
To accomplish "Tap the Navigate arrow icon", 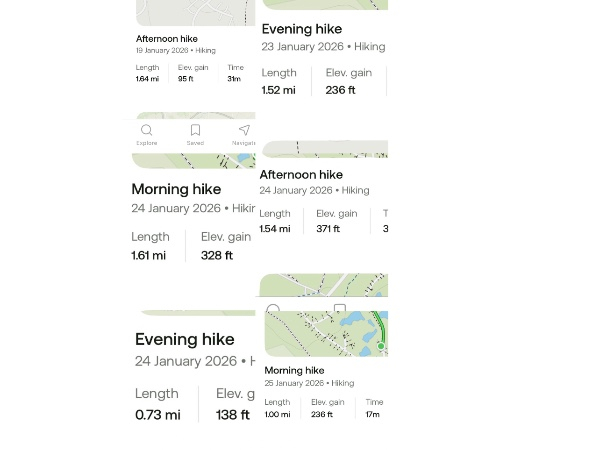I will coord(243,131).
